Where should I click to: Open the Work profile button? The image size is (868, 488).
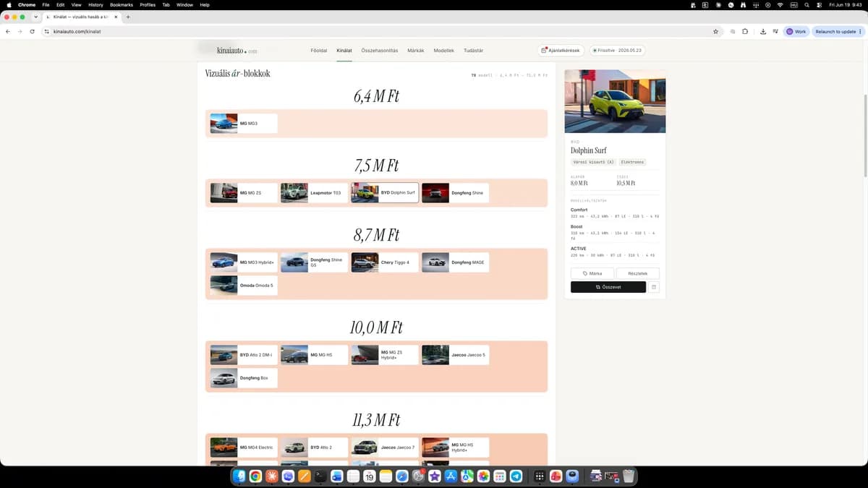(796, 32)
